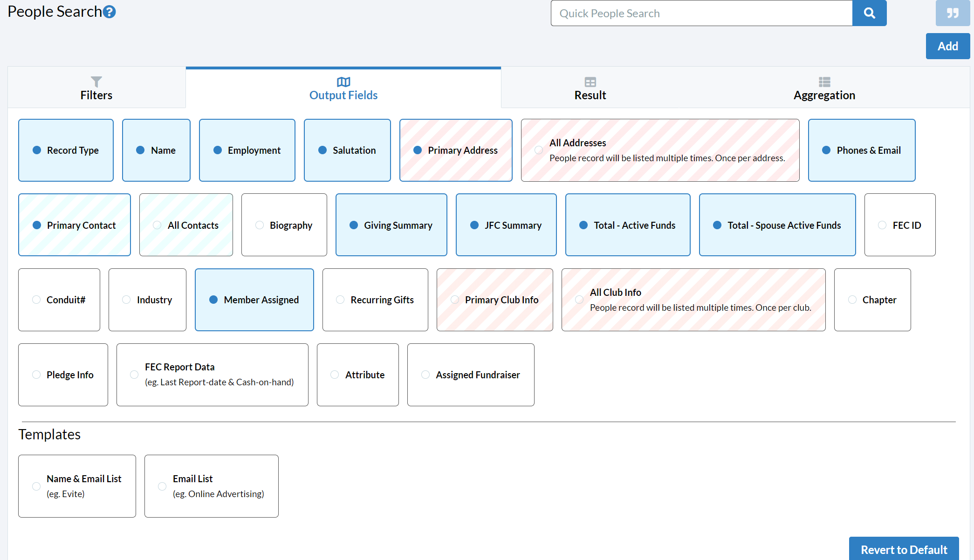Focus the Quick People Search field

[x=701, y=13]
